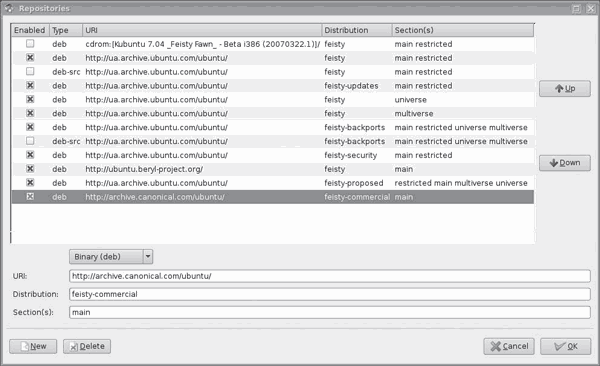Click the Type column header
The image size is (600, 366).
point(66,30)
